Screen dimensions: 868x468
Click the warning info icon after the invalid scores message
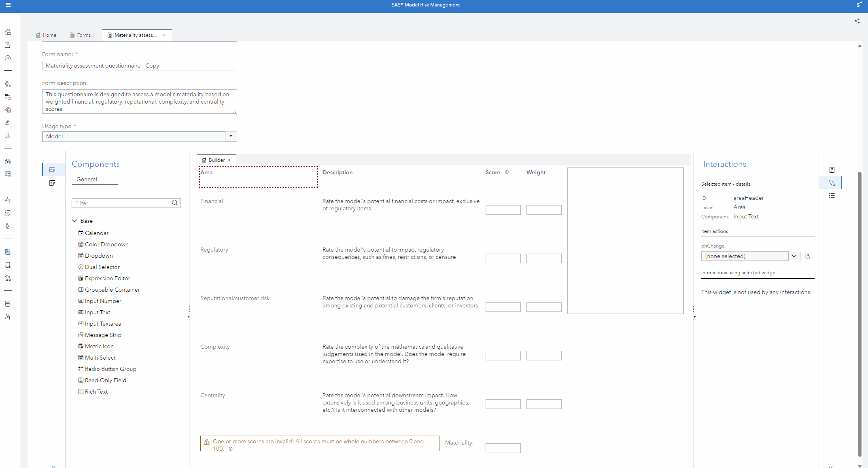click(x=231, y=449)
